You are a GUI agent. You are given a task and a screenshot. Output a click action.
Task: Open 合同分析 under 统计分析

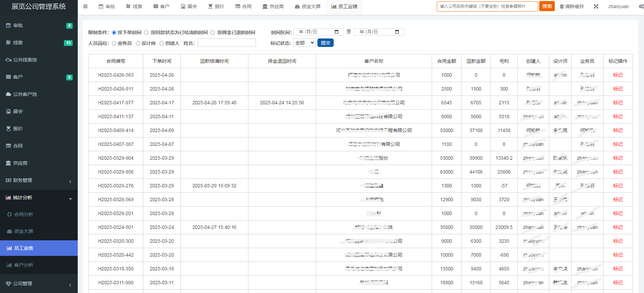coord(24,214)
